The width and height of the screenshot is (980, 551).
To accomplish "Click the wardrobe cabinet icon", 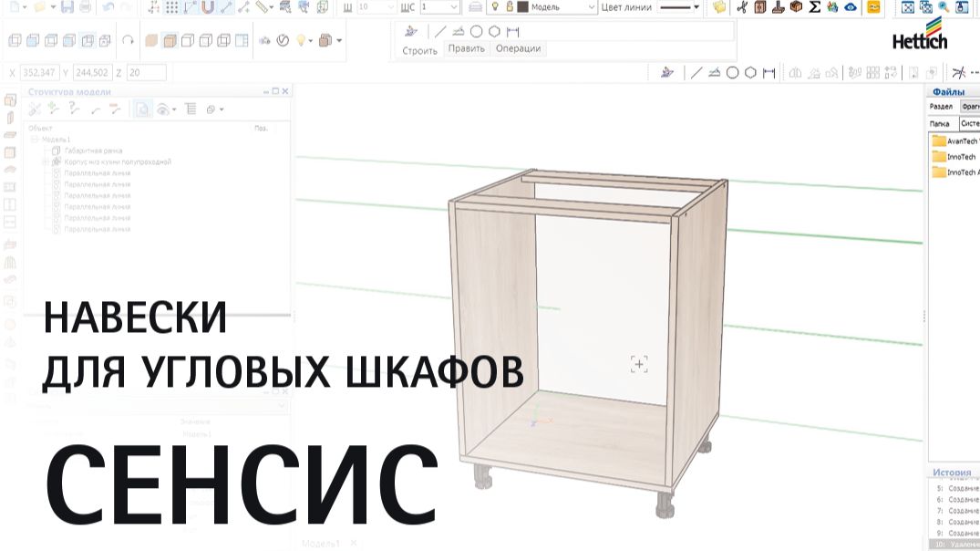I will 760,7.
